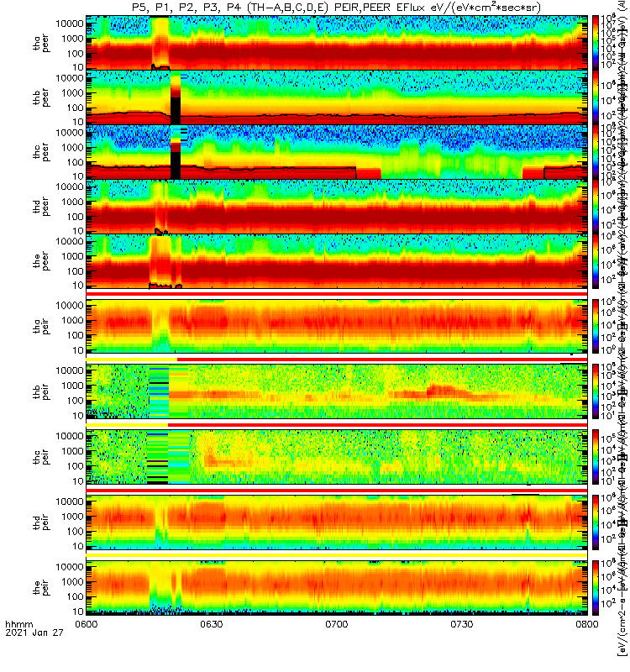The image size is (630, 672).
Task: Click the red status bar above thd peir panel
Action: (337, 490)
